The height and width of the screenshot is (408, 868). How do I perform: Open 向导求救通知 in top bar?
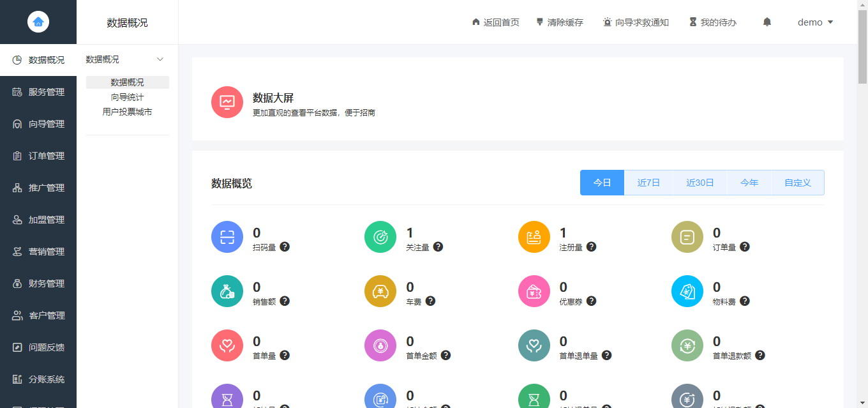point(636,22)
